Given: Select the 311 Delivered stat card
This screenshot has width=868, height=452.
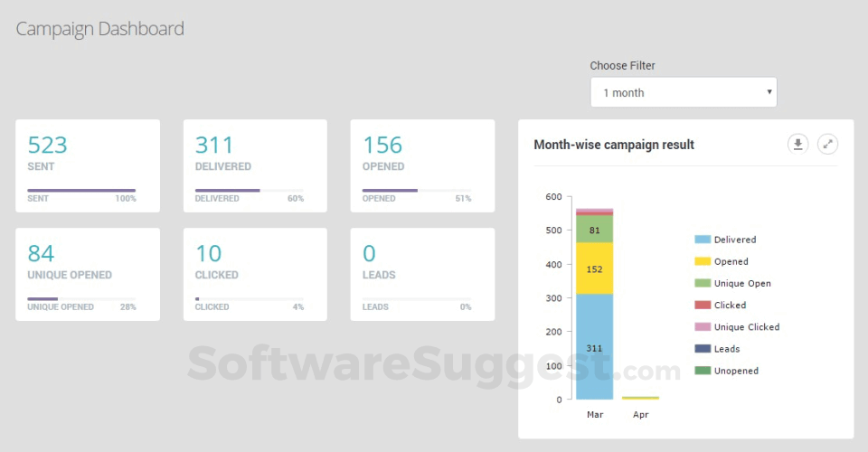Looking at the screenshot, I should (255, 165).
